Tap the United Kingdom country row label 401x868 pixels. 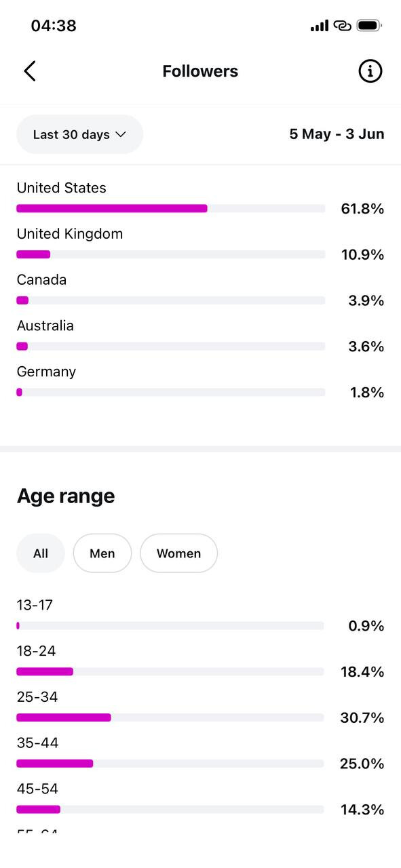(70, 234)
